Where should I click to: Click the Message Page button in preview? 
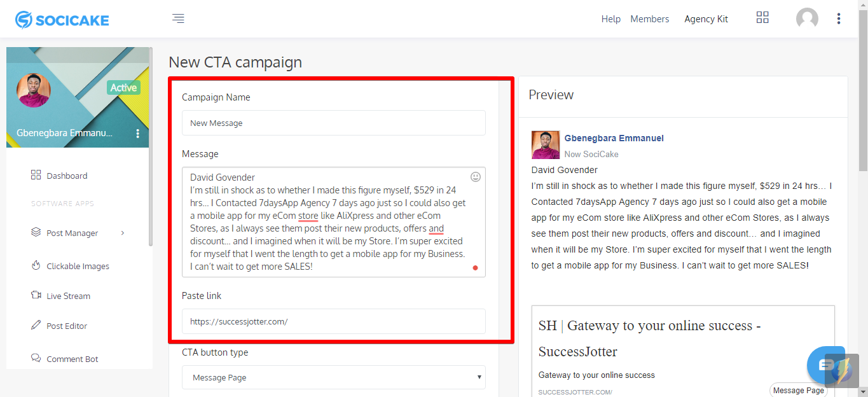798,390
